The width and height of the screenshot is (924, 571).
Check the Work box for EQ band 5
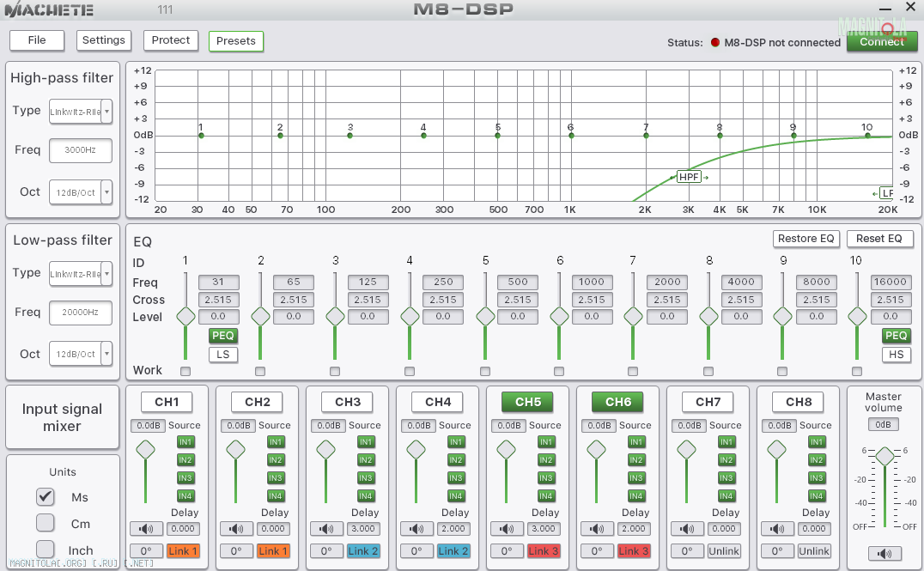[x=485, y=371]
